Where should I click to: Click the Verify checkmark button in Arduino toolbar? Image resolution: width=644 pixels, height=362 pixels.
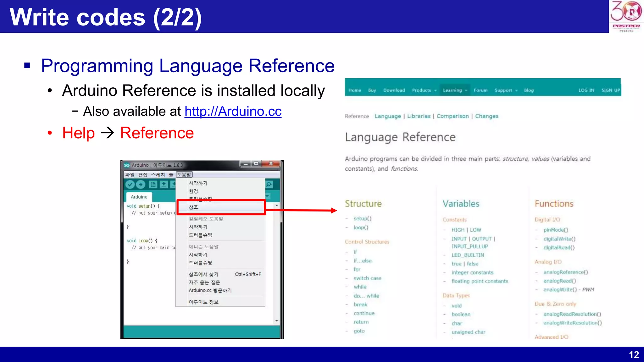[x=130, y=184]
